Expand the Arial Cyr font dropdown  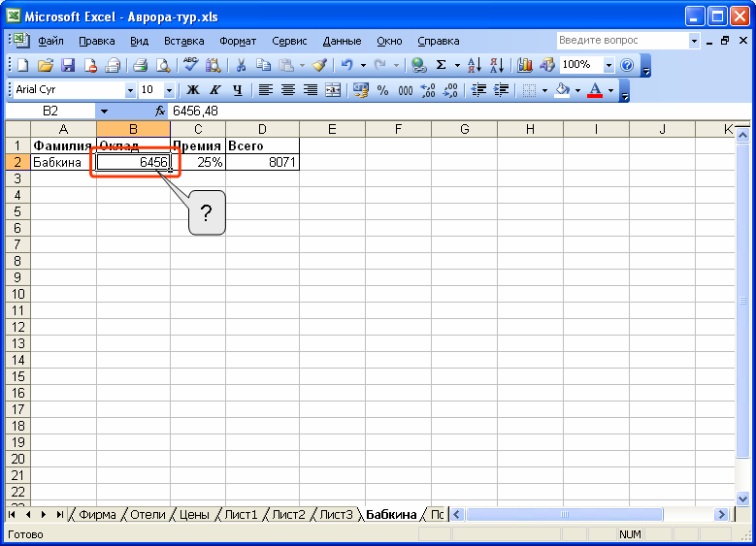coord(130,90)
